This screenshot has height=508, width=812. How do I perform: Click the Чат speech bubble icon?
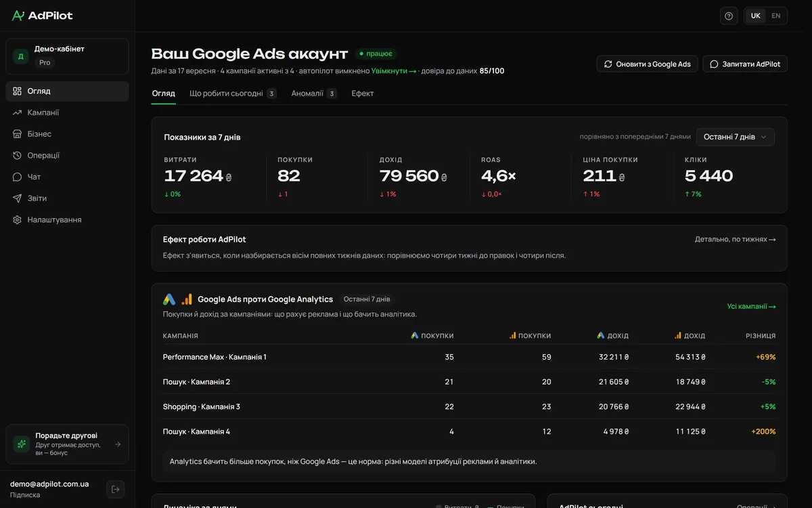click(x=18, y=177)
